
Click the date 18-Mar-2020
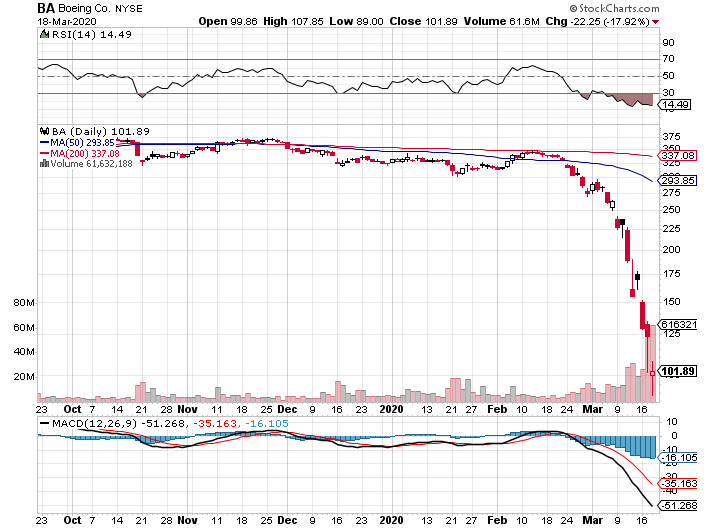tap(67, 22)
